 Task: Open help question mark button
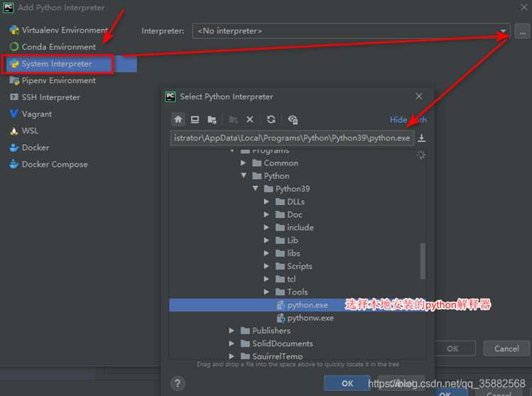[x=177, y=383]
